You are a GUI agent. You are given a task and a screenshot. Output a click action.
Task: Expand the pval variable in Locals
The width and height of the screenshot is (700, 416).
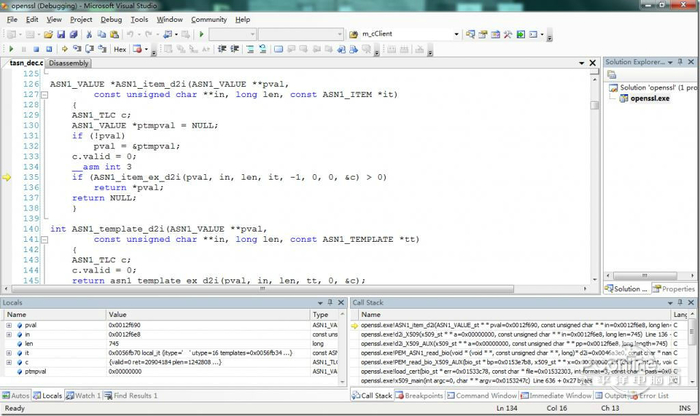click(x=8, y=325)
